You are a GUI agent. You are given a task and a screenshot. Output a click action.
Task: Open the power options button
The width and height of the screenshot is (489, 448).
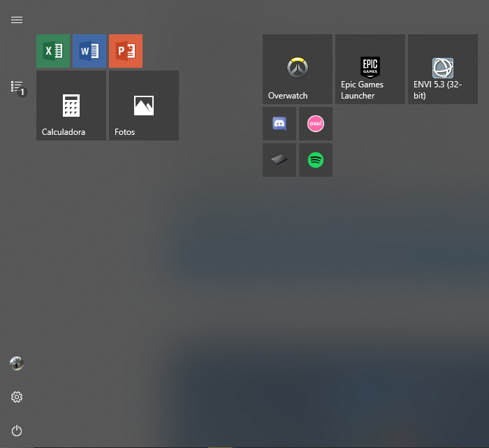click(17, 431)
